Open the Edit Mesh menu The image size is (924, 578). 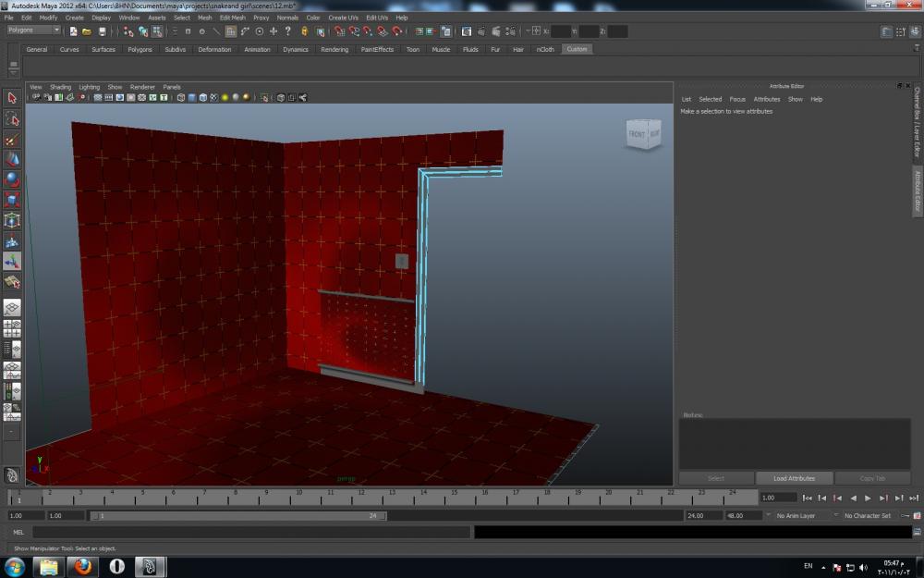(x=232, y=18)
